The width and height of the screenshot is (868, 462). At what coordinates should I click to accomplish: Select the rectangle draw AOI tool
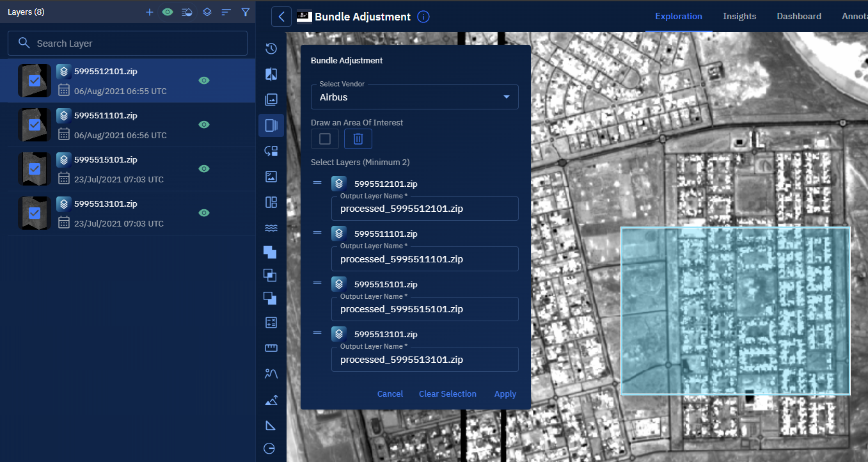pyautogui.click(x=325, y=139)
